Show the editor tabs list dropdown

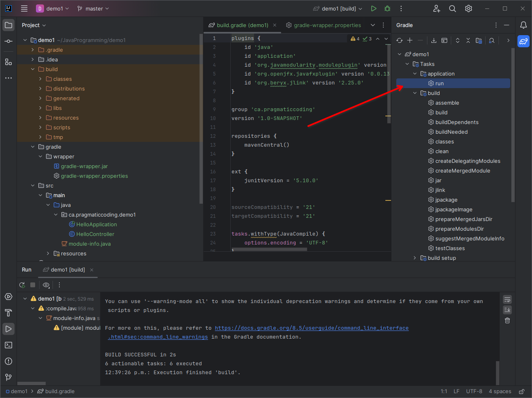[373, 25]
